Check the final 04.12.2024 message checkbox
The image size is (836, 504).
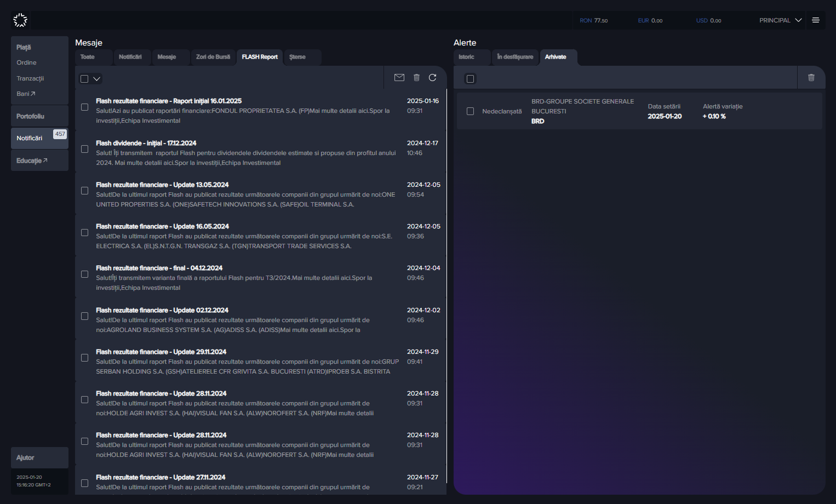click(x=84, y=274)
